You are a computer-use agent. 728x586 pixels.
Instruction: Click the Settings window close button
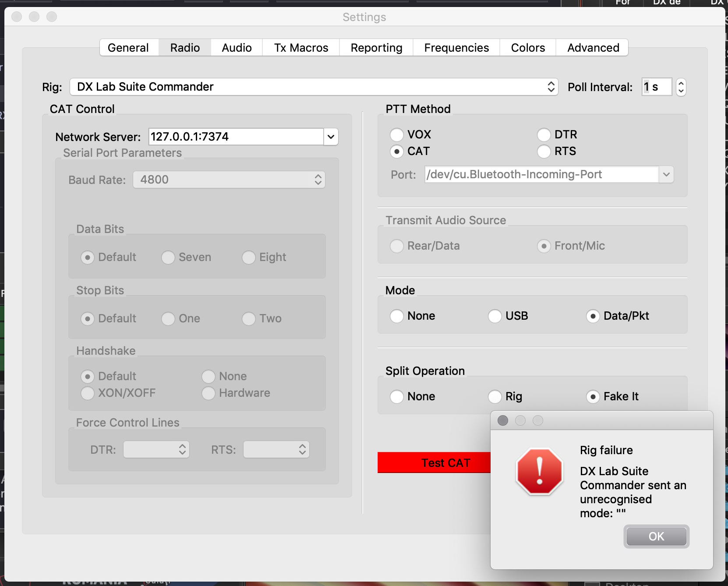point(17,17)
